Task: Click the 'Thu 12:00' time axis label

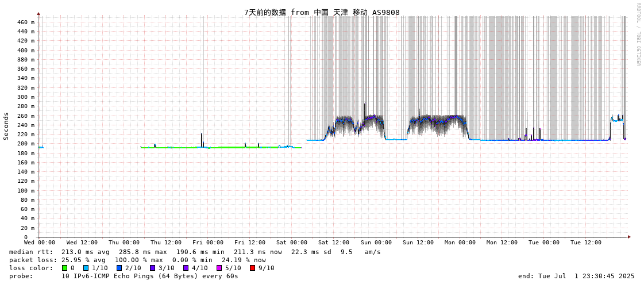Action: click(166, 243)
